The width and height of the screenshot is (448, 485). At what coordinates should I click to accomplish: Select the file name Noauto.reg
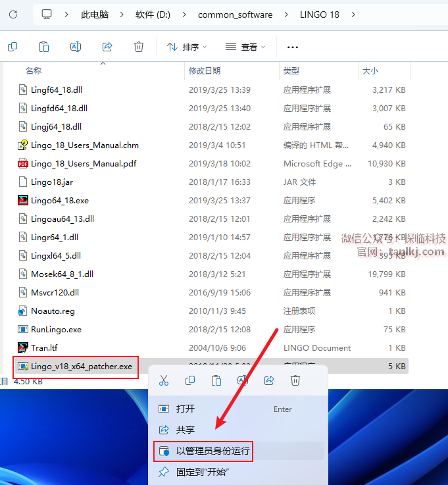53,311
